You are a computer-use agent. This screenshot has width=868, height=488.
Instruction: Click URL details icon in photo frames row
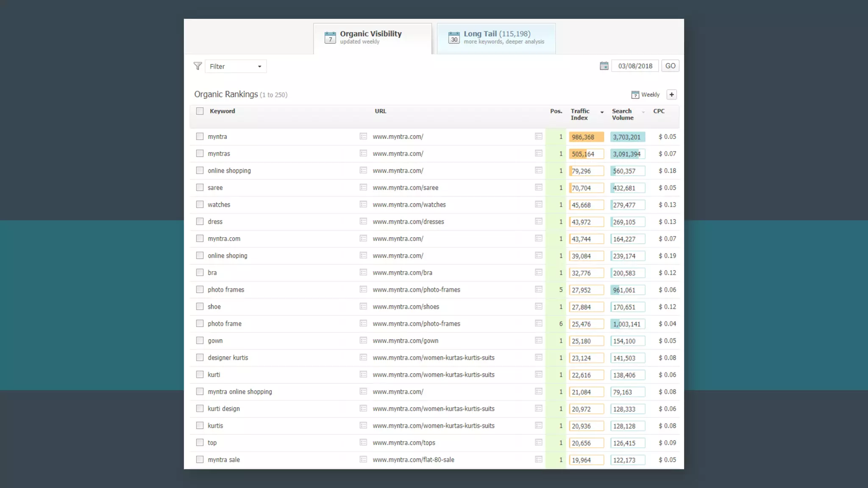coord(539,289)
